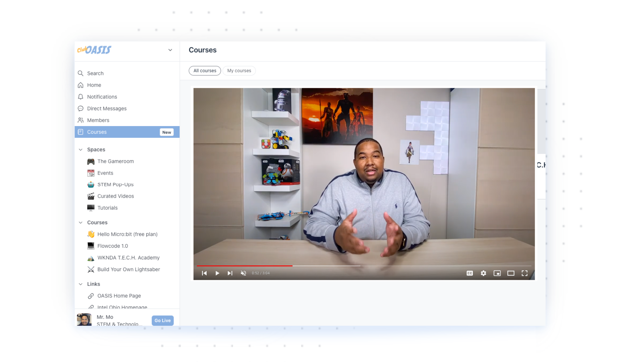Seek on the video progress bar
This screenshot has height=362, width=644.
coord(335,266)
